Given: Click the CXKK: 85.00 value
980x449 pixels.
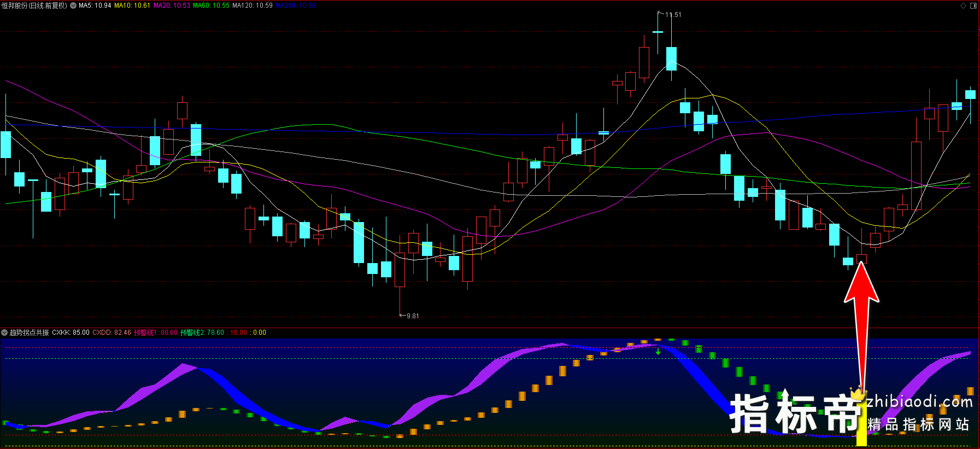Looking at the screenshot, I should 71,333.
